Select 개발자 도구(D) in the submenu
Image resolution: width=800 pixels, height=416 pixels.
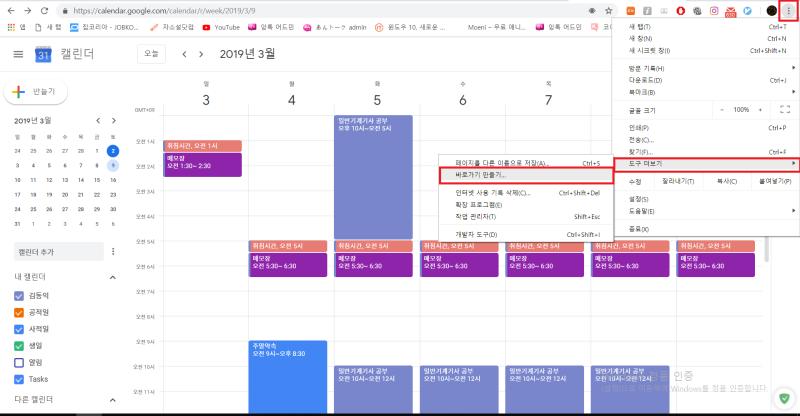click(x=526, y=235)
